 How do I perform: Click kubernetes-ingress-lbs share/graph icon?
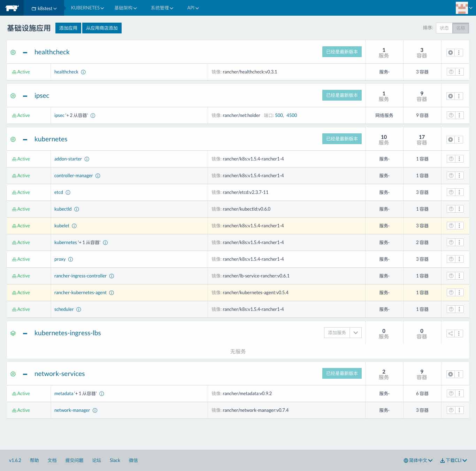(x=451, y=333)
